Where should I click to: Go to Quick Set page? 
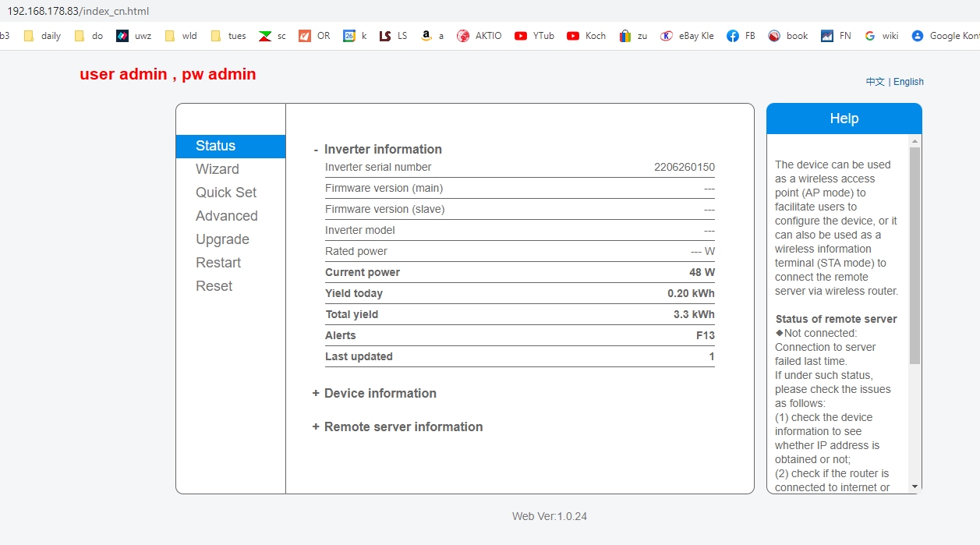(226, 193)
